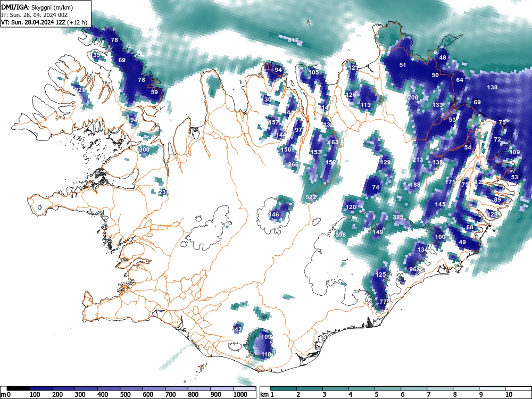Click the visibility value 385 on the map
This screenshot has width=532, height=399.
[398, 217]
